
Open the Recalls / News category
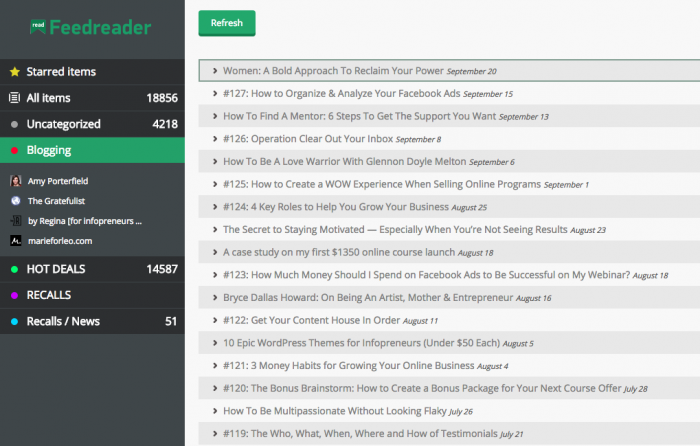[92, 321]
